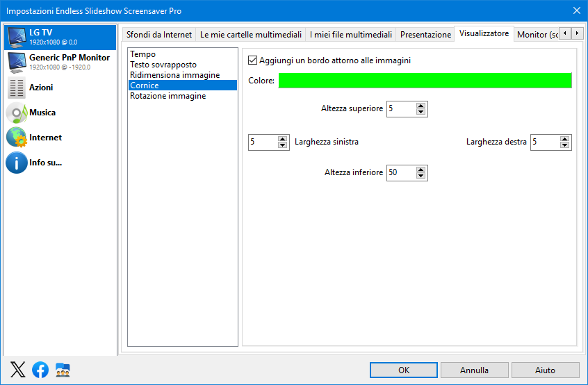Open the Azioni section icon

[17, 88]
